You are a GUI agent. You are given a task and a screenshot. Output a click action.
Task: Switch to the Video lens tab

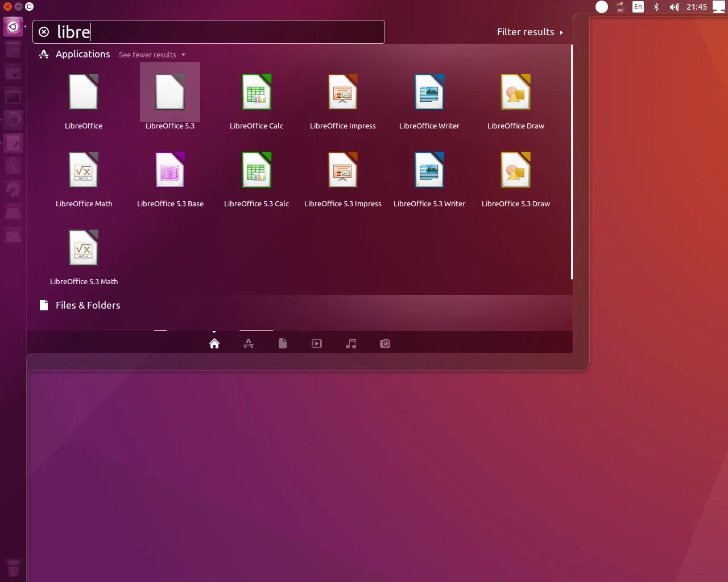point(317,343)
